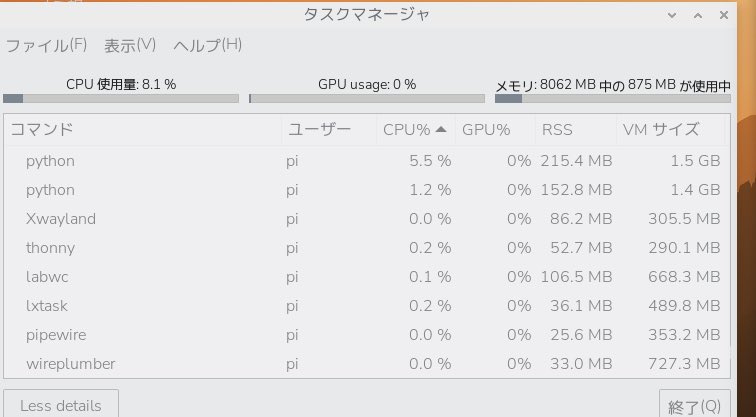Screen dimensions: 756x417
Task: Select the python row using 5.5 % CPU
Action: point(366,161)
